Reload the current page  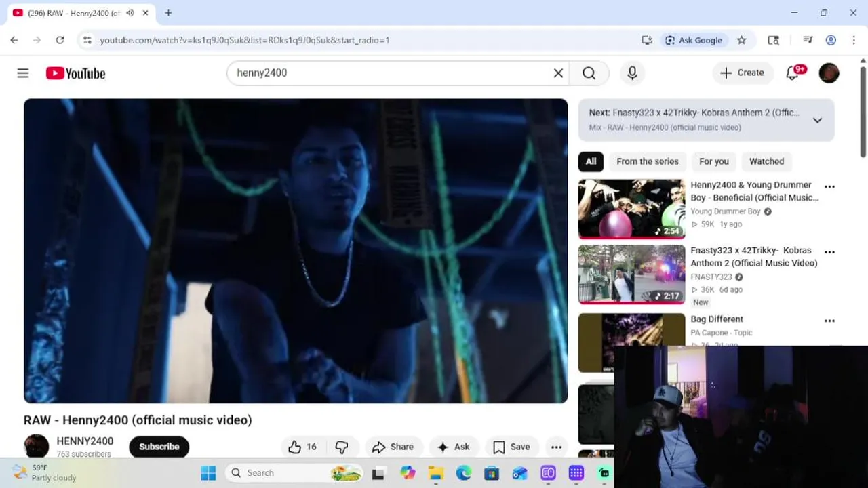[60, 40]
